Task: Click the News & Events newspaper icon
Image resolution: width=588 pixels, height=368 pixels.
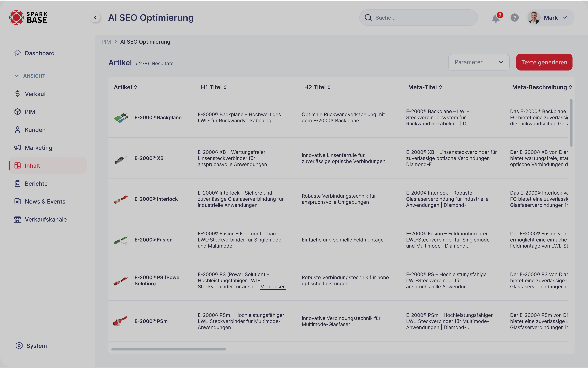Action: coord(18,202)
